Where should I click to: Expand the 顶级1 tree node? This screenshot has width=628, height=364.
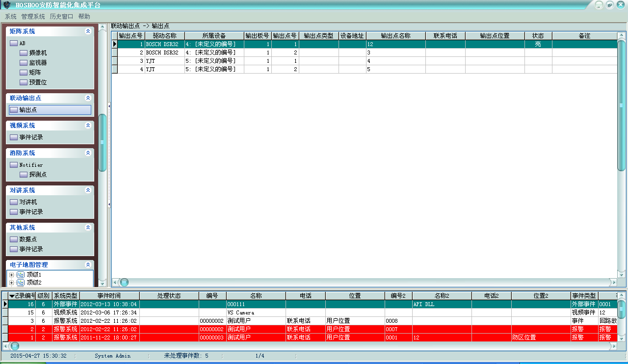11,275
